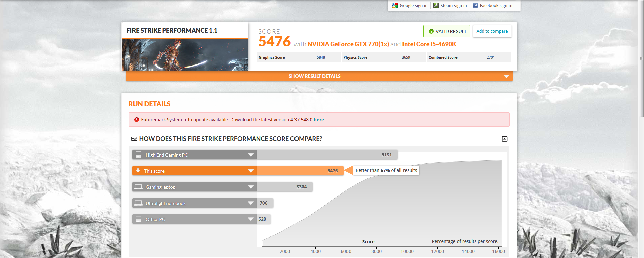Click the Gaming laptop icon
This screenshot has height=258, width=644.
tap(138, 187)
